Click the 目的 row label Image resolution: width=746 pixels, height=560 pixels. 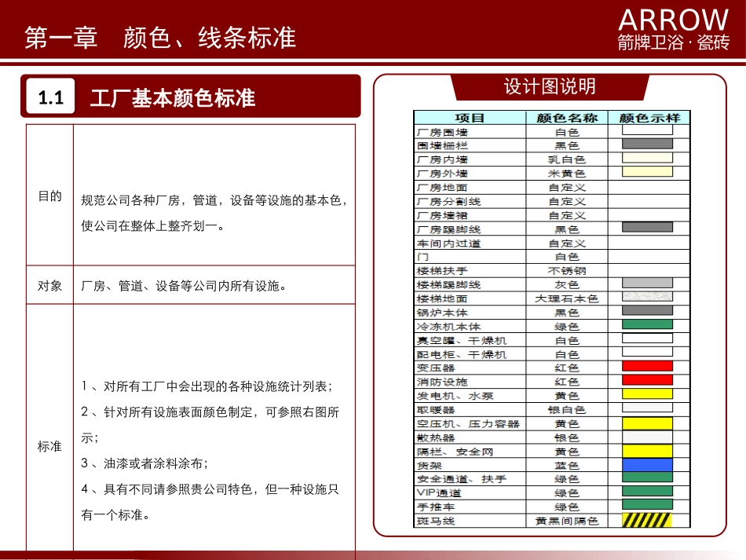point(49,196)
